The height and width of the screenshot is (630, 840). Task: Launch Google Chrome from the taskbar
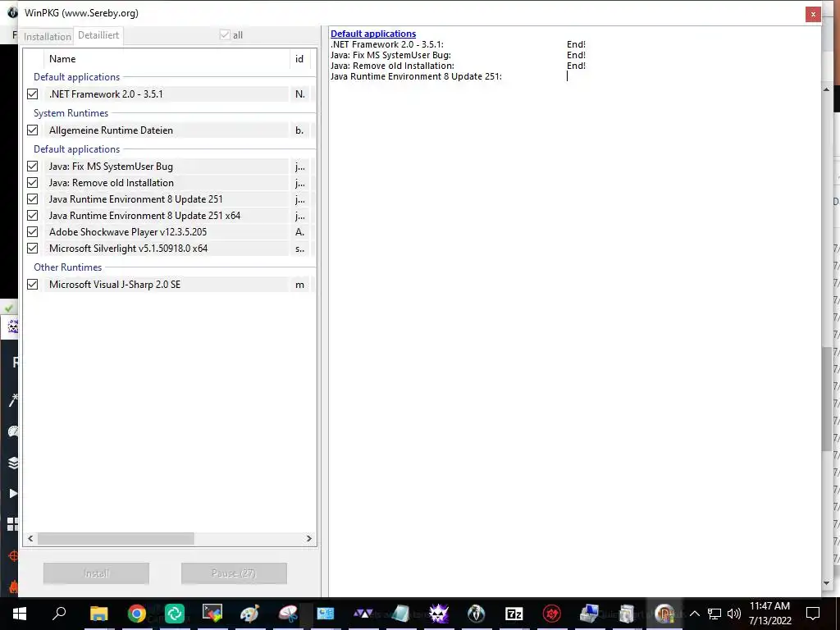(137, 614)
